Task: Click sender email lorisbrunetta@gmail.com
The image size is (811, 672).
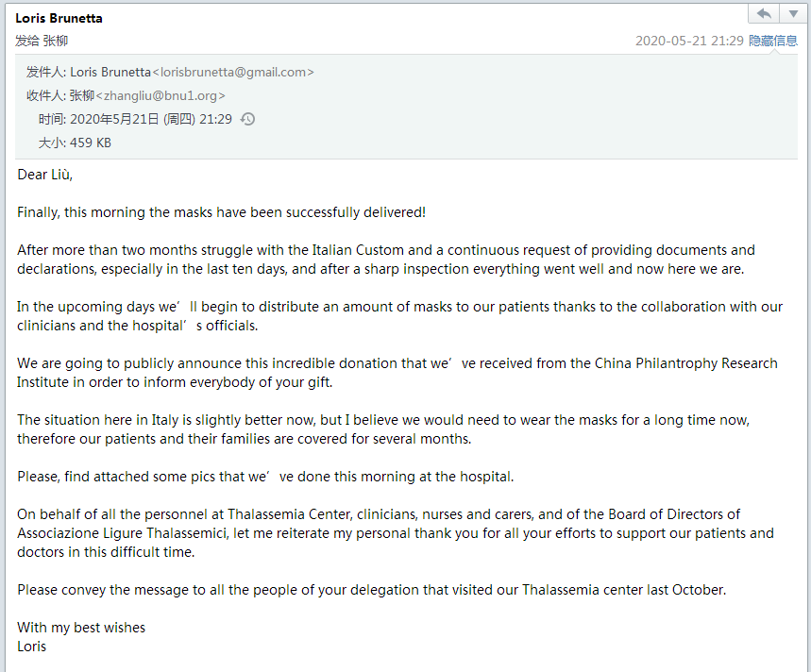Action: pyautogui.click(x=232, y=73)
